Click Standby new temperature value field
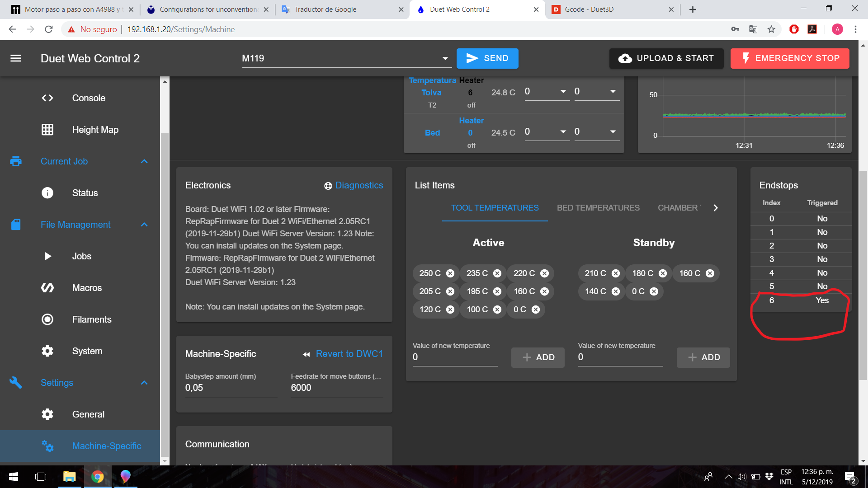Image resolution: width=868 pixels, height=488 pixels. point(620,357)
